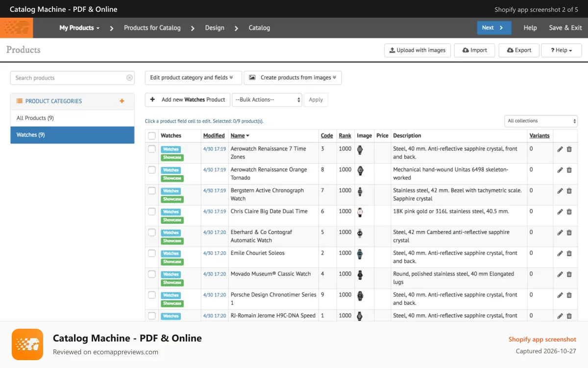Screen dimensions: 588x368
Task: Click the blue Next button
Action: pos(494,28)
